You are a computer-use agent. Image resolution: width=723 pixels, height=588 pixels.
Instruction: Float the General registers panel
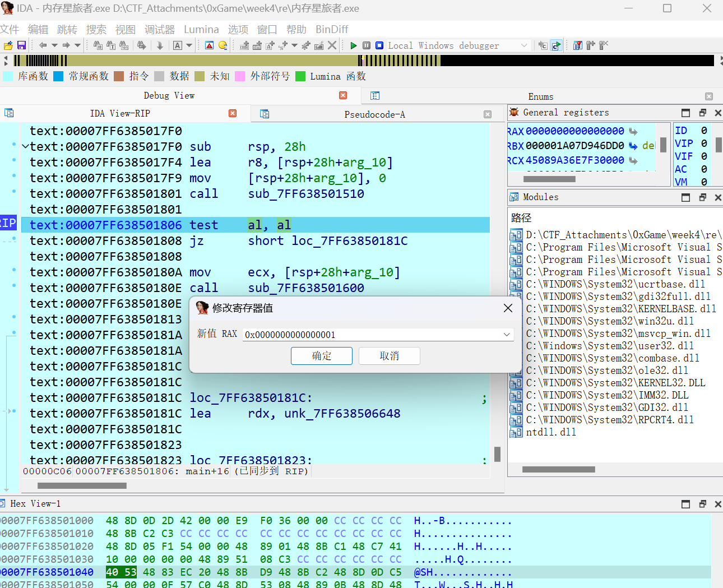702,113
